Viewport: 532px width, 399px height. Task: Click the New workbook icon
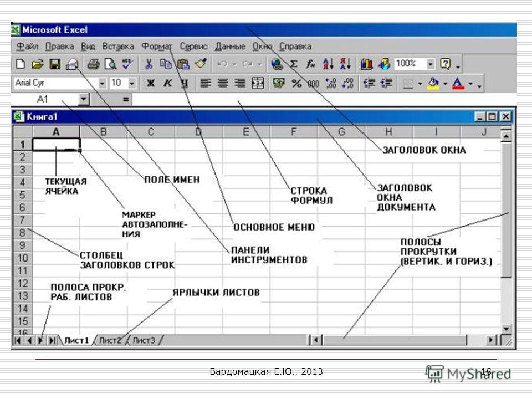21,64
